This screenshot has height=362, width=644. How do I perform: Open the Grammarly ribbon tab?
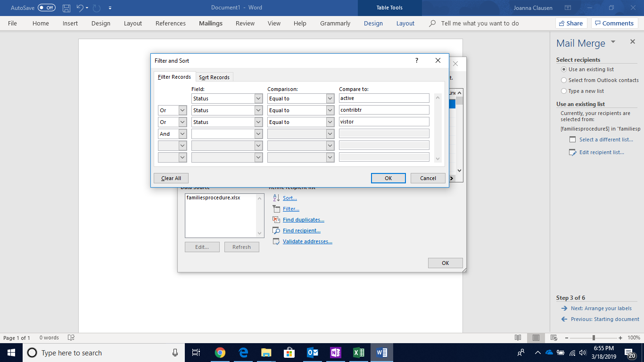click(335, 23)
